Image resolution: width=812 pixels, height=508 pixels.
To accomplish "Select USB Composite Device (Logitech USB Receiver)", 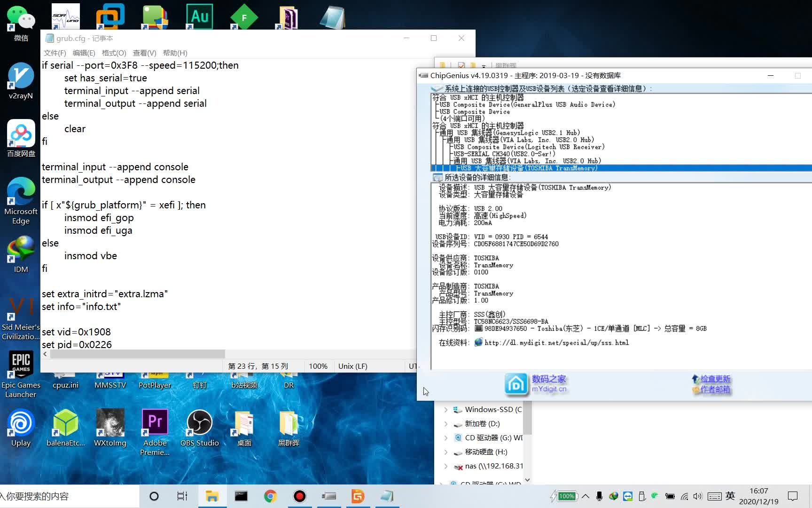I will pyautogui.click(x=529, y=147).
